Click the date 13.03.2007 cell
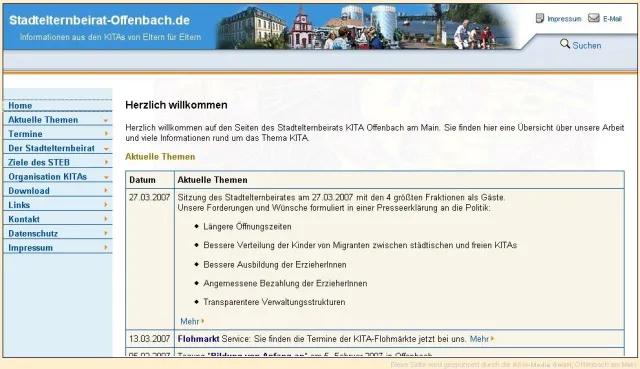640x369 pixels. (149, 339)
